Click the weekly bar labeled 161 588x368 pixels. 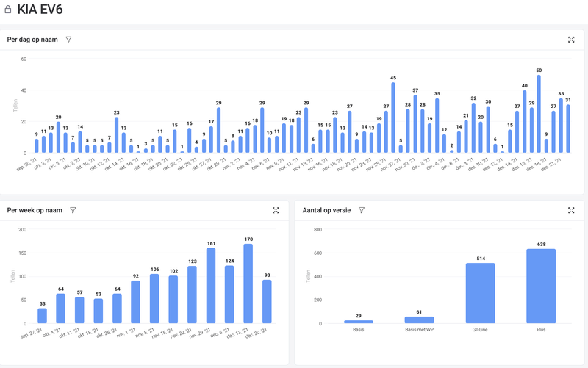(211, 286)
